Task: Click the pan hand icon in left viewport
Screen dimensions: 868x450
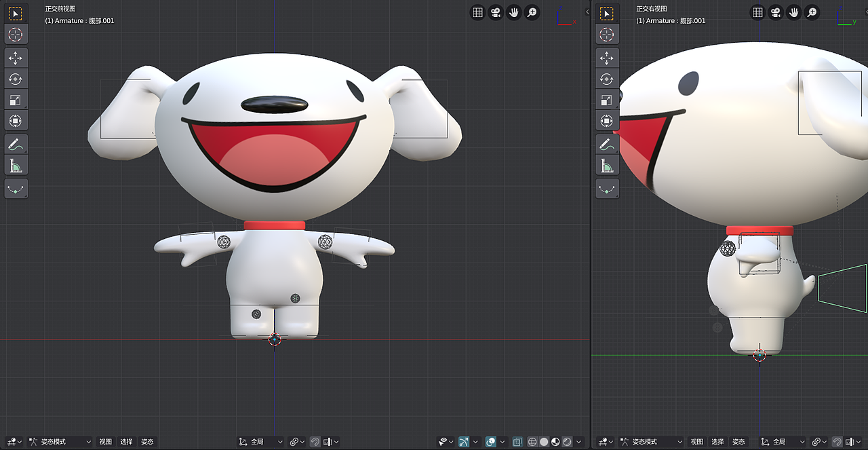Action: coord(514,12)
